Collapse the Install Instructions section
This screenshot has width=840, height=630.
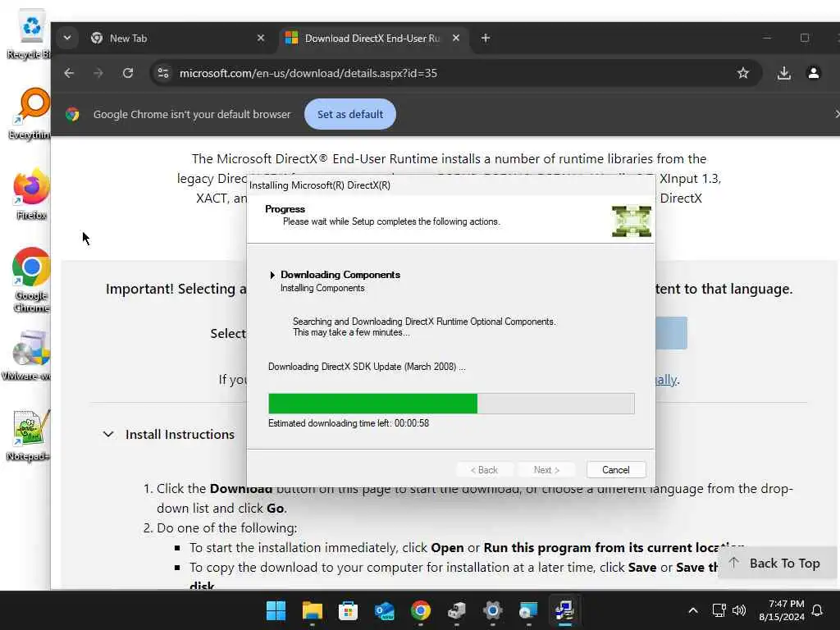(108, 434)
